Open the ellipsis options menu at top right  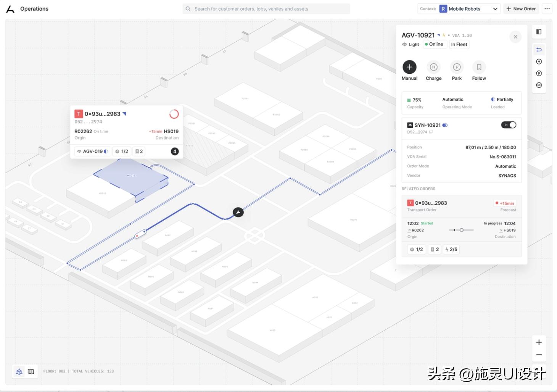tap(547, 8)
